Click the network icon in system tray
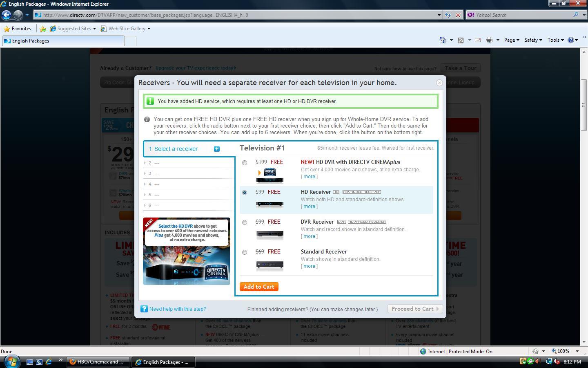Screen dimensions: 588x368 point(549,361)
